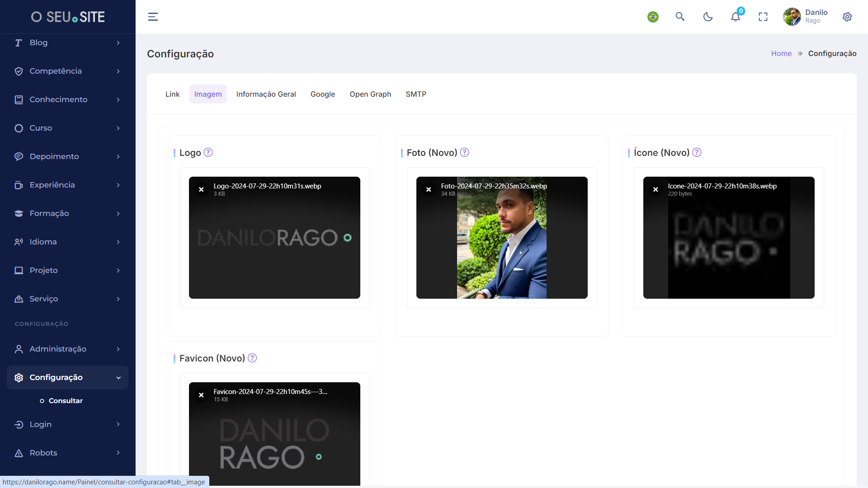
Task: Switch to the Link tab
Action: tap(172, 94)
